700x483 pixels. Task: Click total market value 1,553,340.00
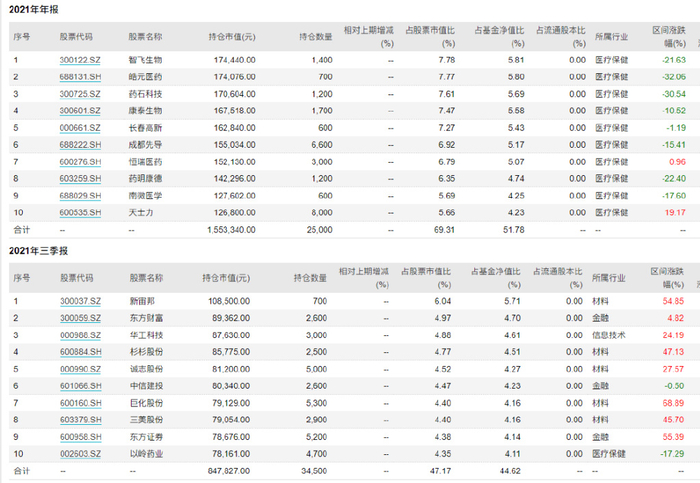click(231, 230)
